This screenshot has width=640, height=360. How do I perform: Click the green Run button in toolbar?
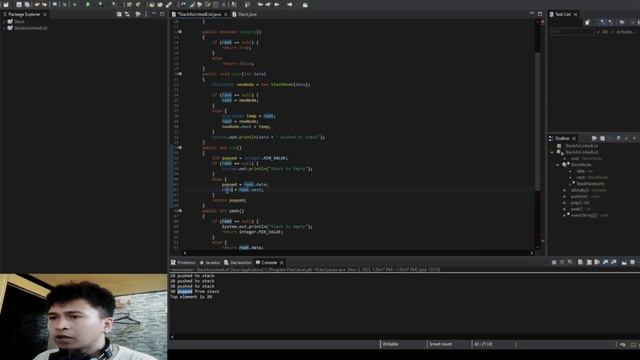88,4
